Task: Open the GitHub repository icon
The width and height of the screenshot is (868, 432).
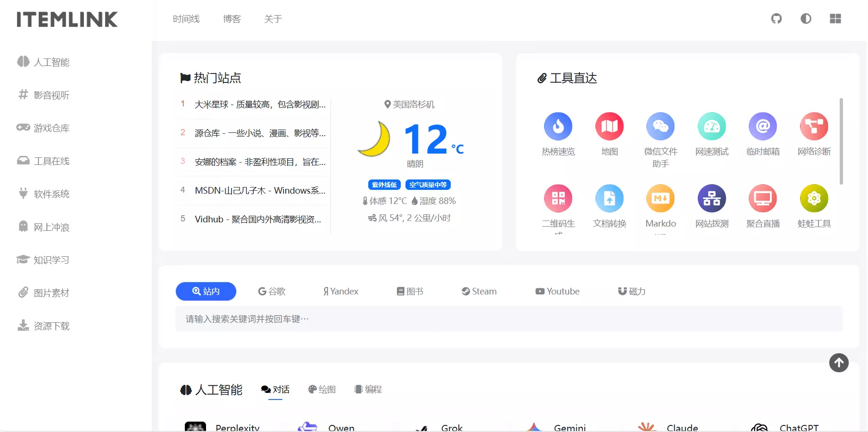Action: point(776,19)
